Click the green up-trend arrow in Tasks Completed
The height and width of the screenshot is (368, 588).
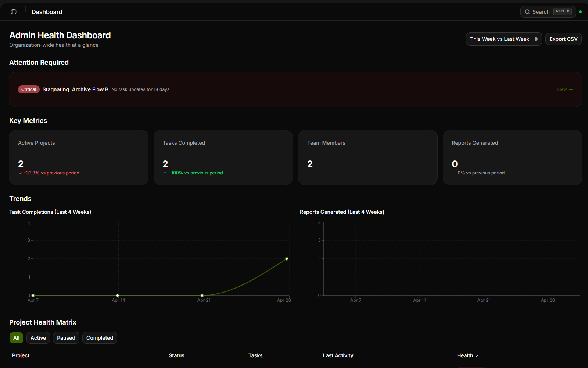(165, 173)
